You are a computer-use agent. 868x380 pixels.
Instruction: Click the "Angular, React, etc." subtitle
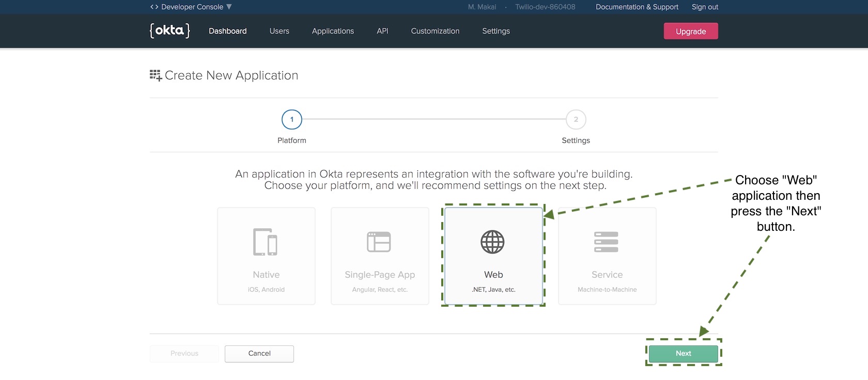(380, 290)
